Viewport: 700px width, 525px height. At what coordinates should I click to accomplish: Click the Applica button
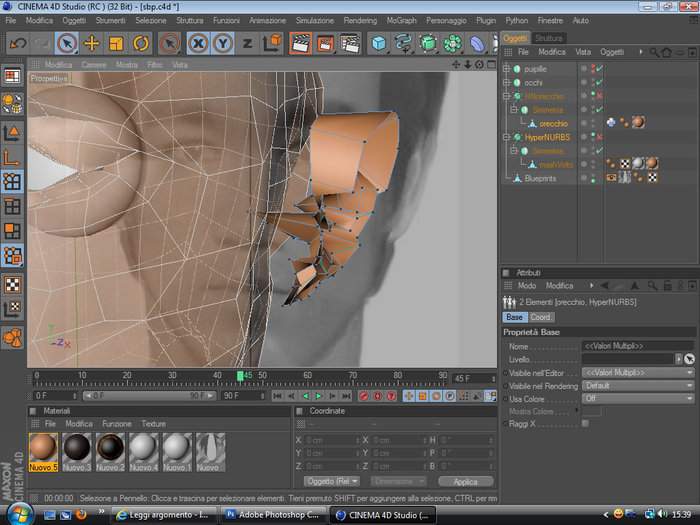point(465,481)
